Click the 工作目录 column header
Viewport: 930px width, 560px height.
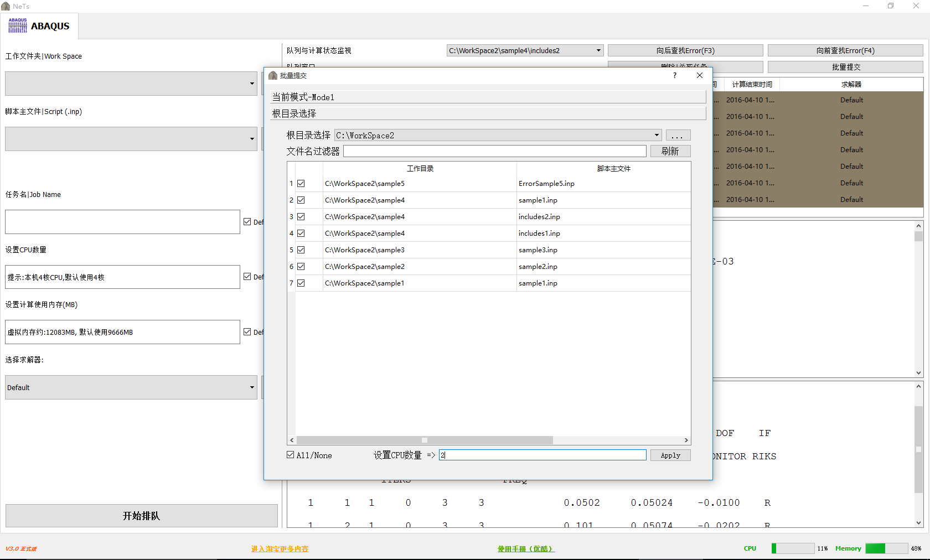click(420, 169)
